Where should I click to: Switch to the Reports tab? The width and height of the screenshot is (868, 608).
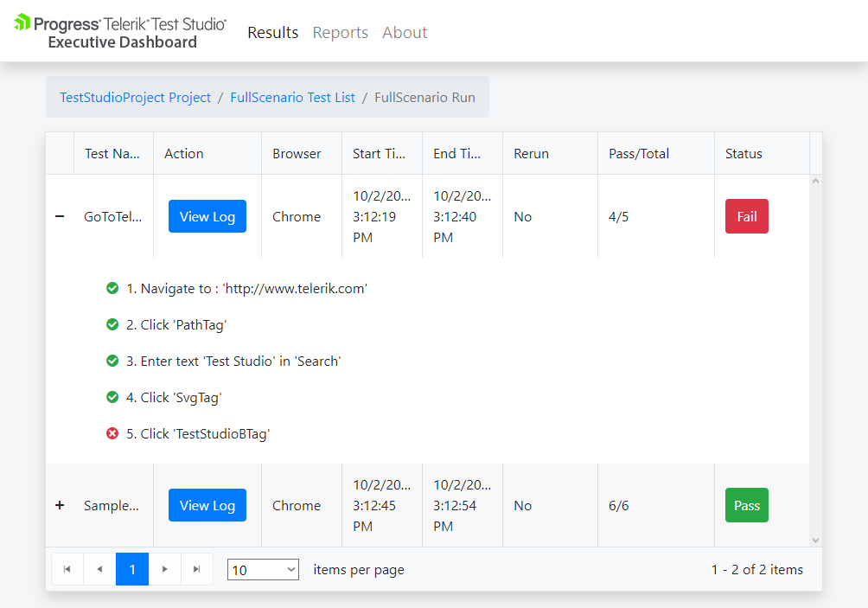pos(340,33)
